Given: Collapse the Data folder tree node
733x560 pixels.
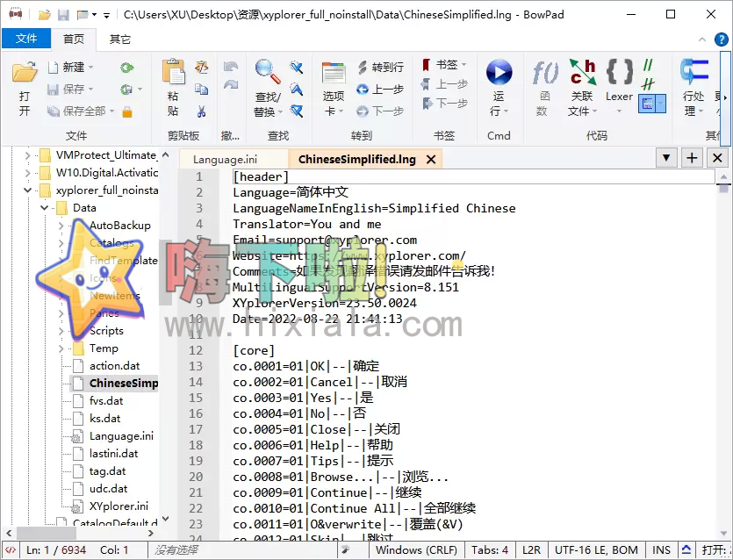Looking at the screenshot, I should point(44,208).
